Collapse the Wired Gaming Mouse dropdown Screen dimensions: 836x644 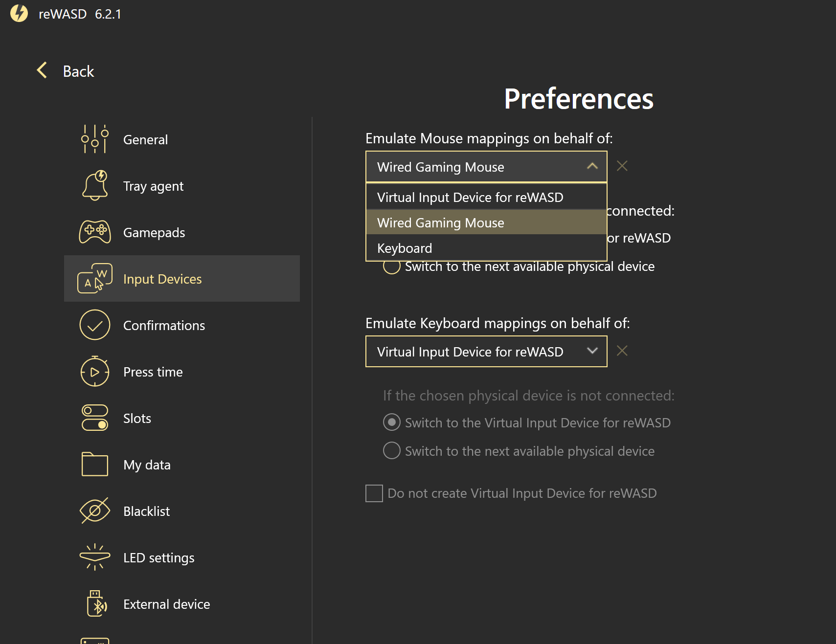pos(592,167)
